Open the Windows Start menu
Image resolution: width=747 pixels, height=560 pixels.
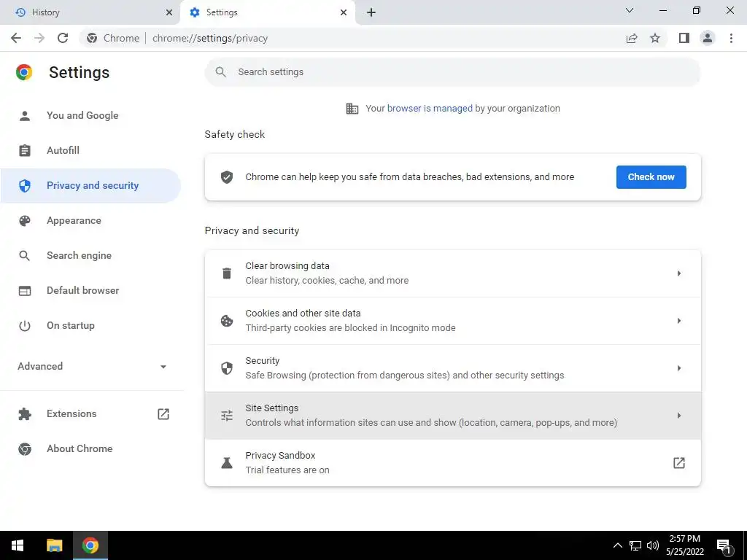click(18, 545)
